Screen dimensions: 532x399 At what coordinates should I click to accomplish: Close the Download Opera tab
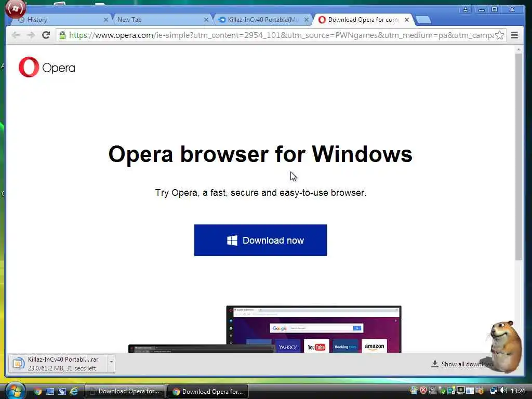pyautogui.click(x=406, y=20)
